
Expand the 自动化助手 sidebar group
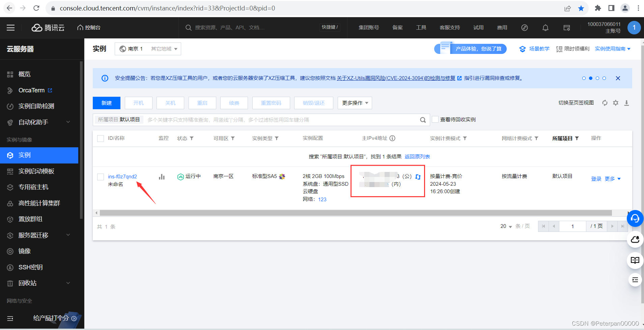click(x=39, y=122)
